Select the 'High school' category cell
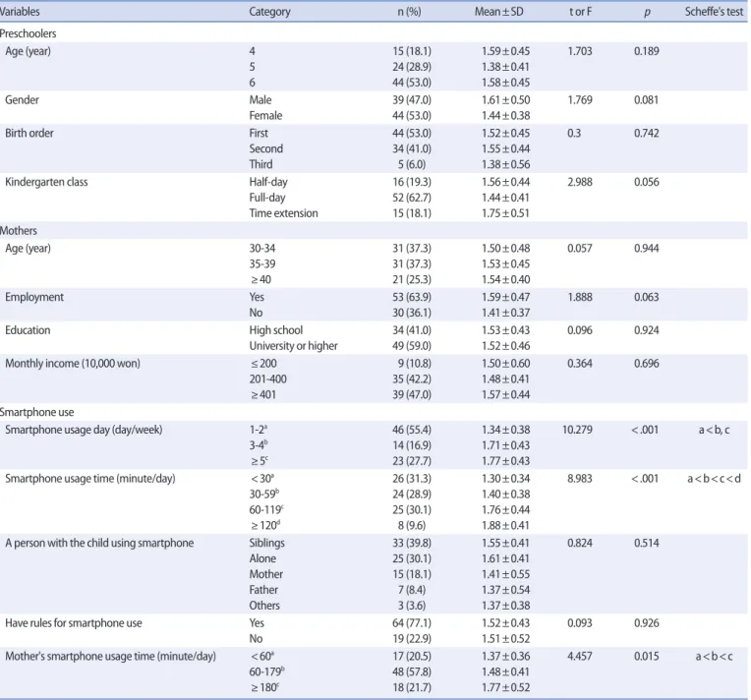The height and width of the screenshot is (700, 751). [x=276, y=330]
